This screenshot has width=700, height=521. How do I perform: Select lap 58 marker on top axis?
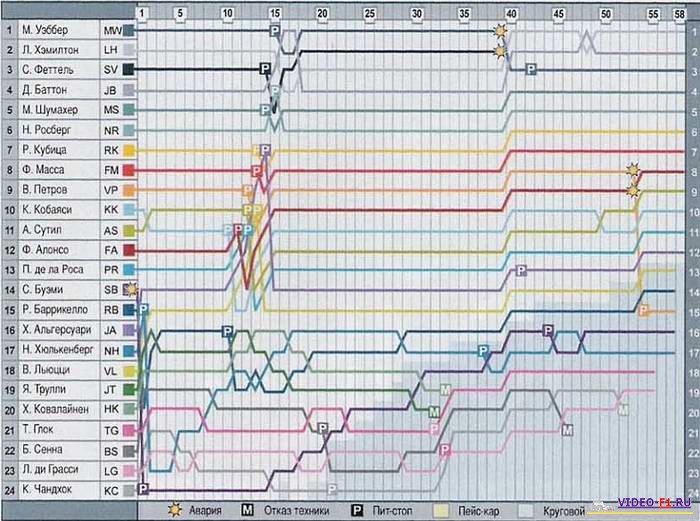click(680, 14)
